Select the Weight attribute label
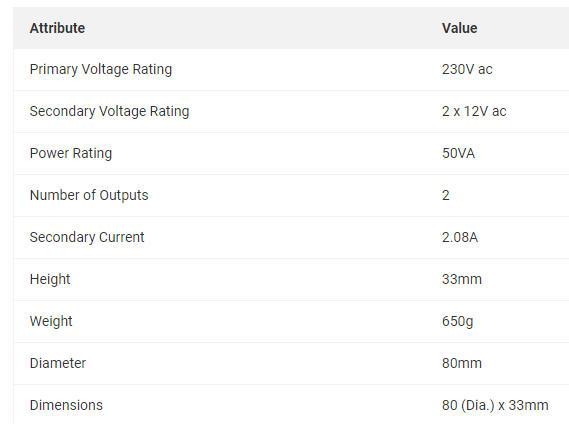The width and height of the screenshot is (569, 424). click(51, 322)
